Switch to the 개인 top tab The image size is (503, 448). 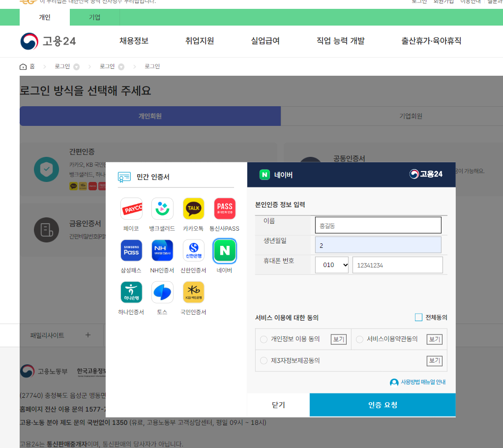pos(45,17)
